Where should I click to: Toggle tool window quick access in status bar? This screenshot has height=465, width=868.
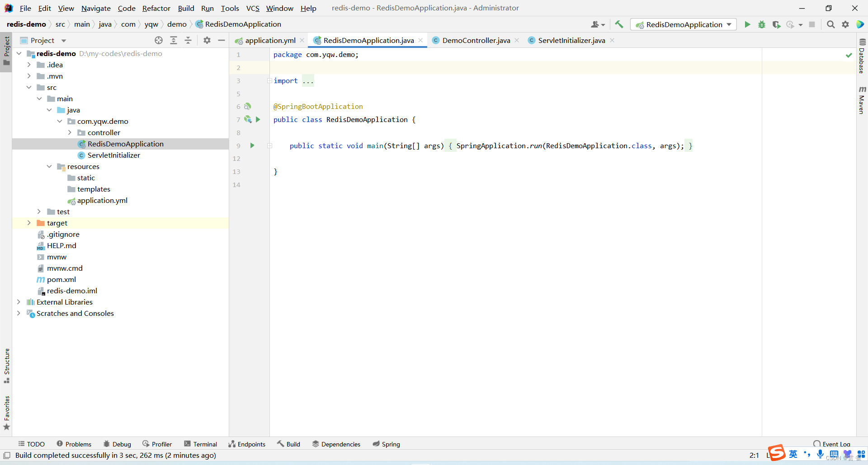click(7, 455)
